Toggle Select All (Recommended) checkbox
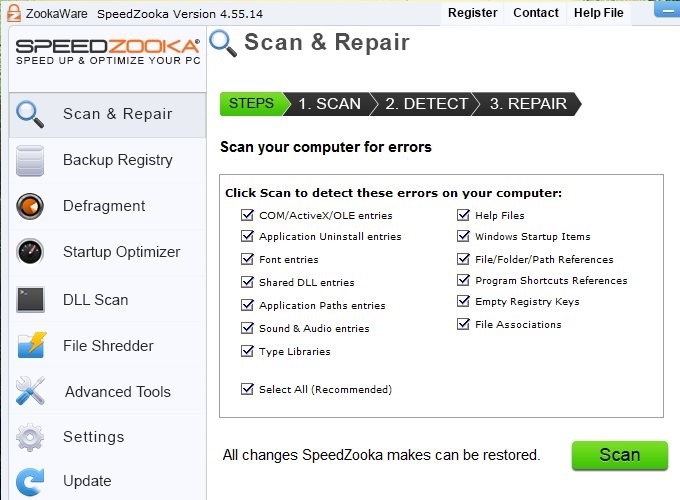 tap(247, 389)
